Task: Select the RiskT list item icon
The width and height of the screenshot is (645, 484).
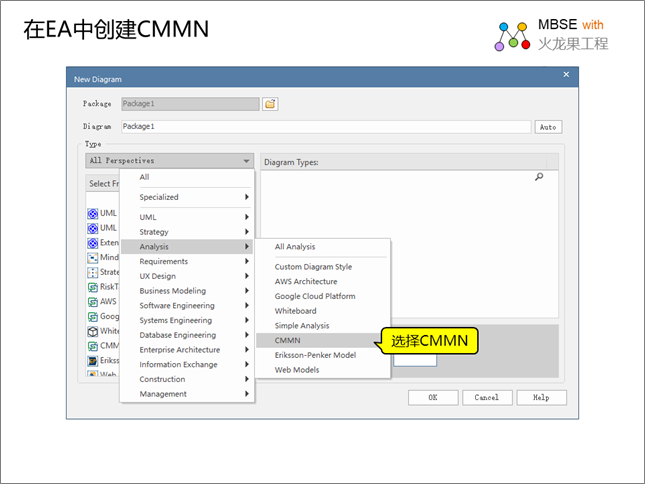Action: coord(93,287)
